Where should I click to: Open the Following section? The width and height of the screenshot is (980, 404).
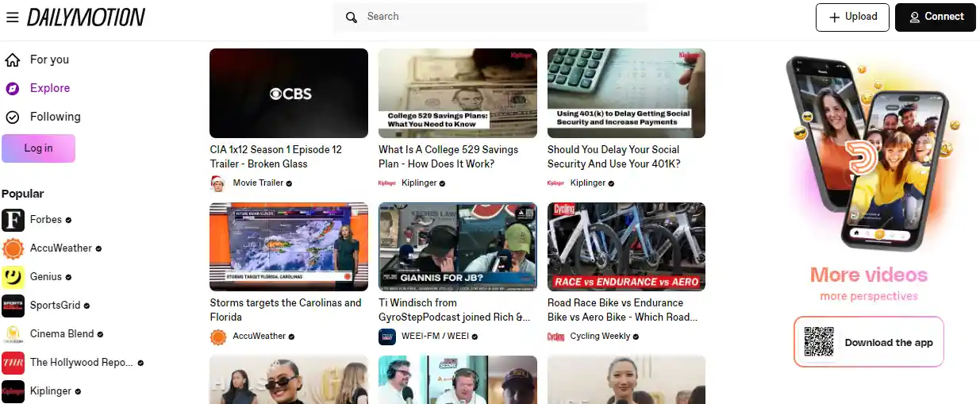(x=56, y=117)
